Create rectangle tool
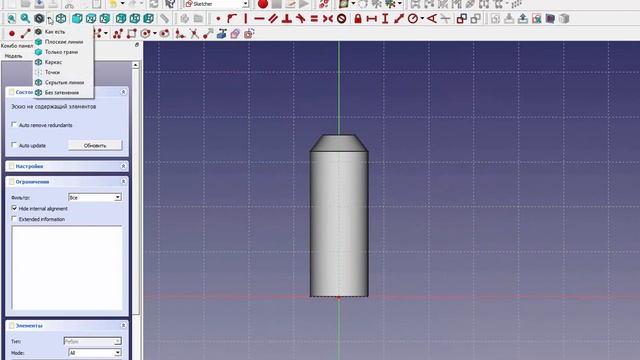The image size is (640, 360). click(x=132, y=33)
